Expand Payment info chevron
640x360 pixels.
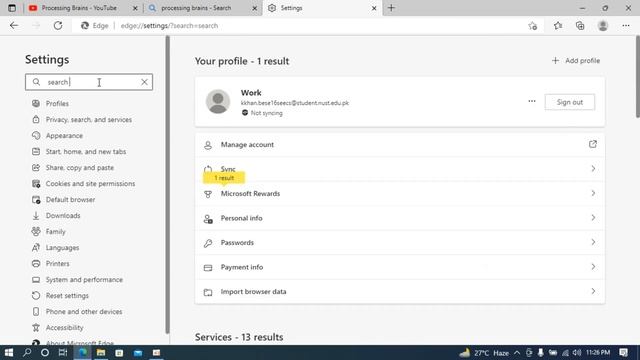pos(593,267)
